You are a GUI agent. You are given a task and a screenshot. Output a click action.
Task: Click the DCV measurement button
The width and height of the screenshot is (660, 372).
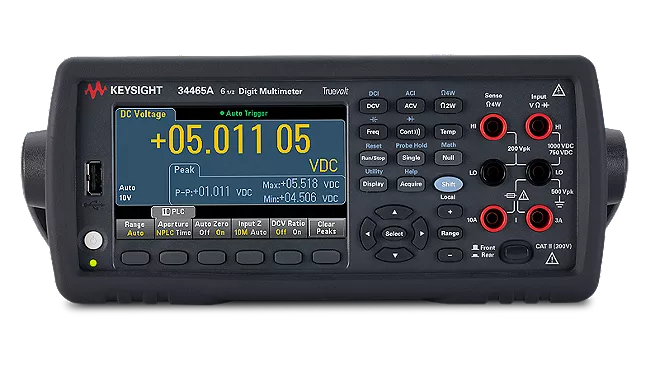coord(373,106)
